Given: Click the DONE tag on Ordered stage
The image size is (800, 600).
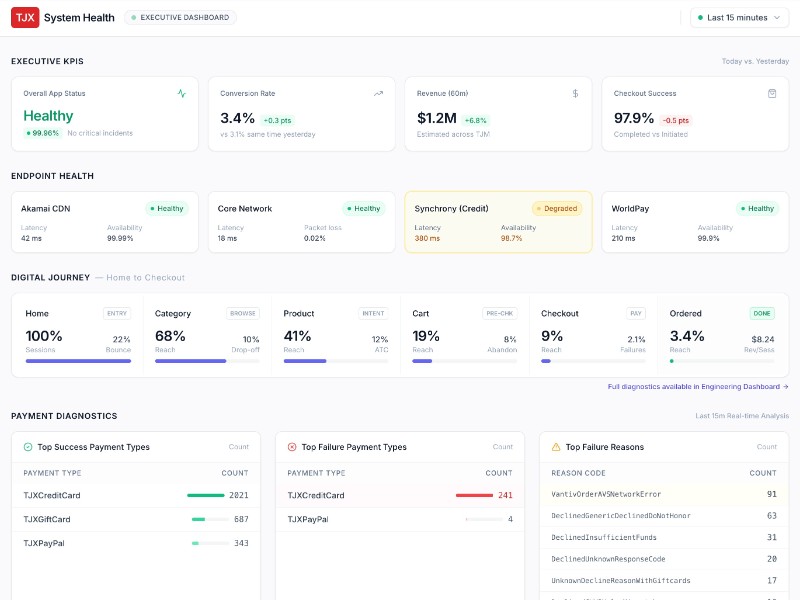Looking at the screenshot, I should tap(762, 313).
